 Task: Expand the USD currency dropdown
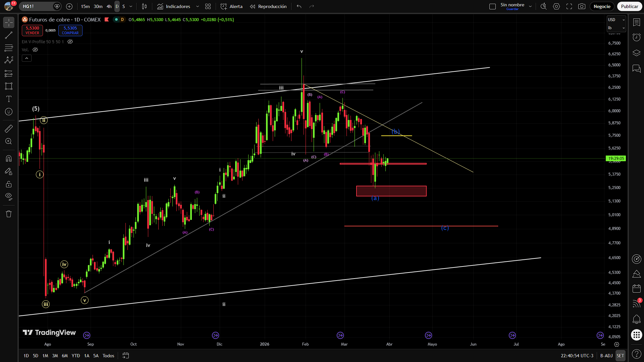pos(616,20)
